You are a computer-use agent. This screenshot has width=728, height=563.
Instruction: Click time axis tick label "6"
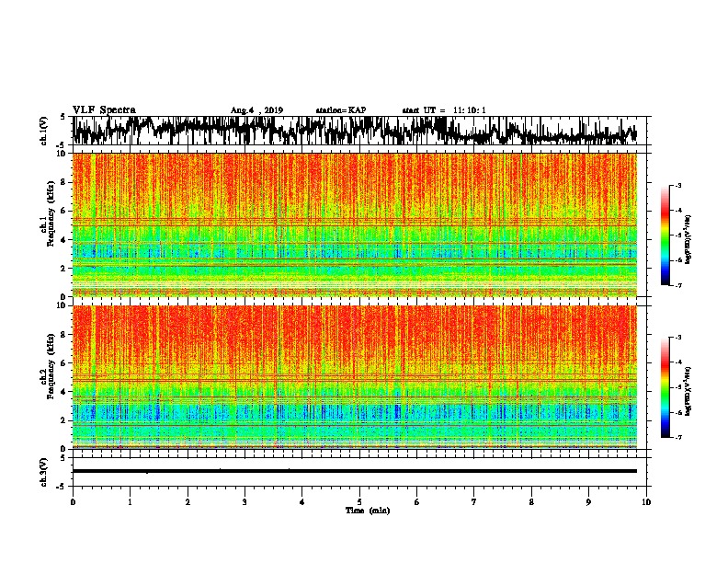(x=417, y=502)
